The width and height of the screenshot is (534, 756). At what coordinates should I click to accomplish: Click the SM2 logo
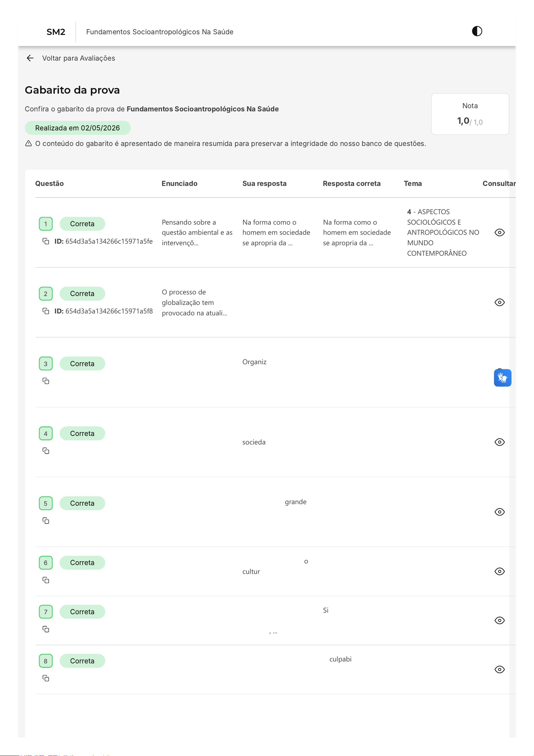55,32
